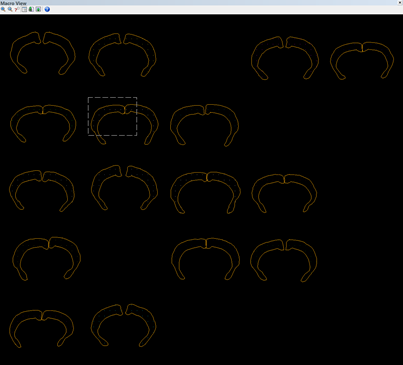Select the second outline in top row
This screenshot has width=403, height=365.
[x=122, y=55]
